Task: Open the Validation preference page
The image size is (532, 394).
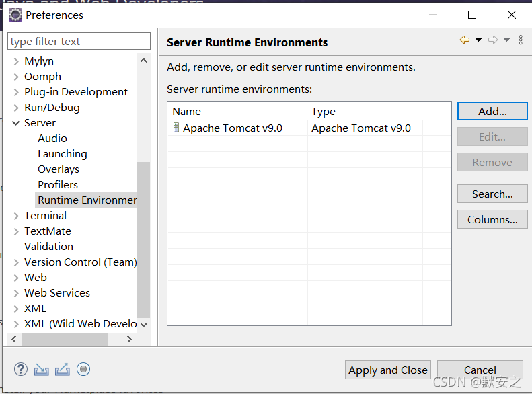Action: (48, 247)
